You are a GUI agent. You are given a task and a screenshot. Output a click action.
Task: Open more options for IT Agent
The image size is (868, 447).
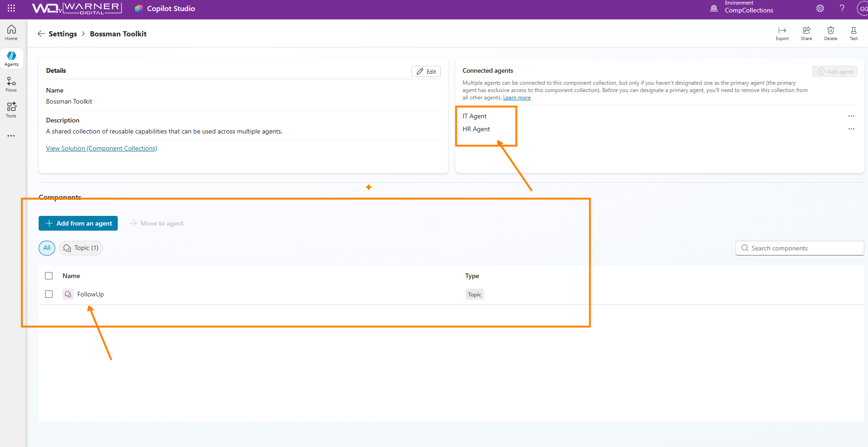pyautogui.click(x=851, y=116)
